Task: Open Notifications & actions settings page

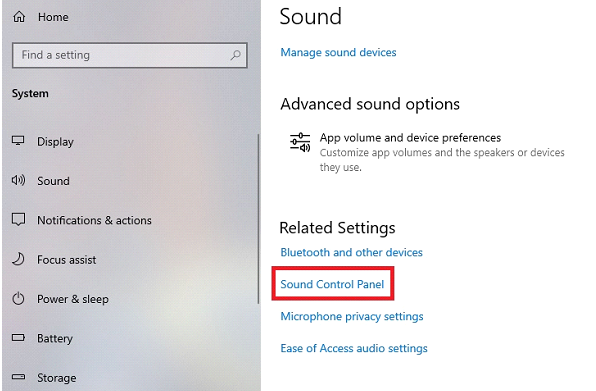Action: pyautogui.click(x=94, y=220)
